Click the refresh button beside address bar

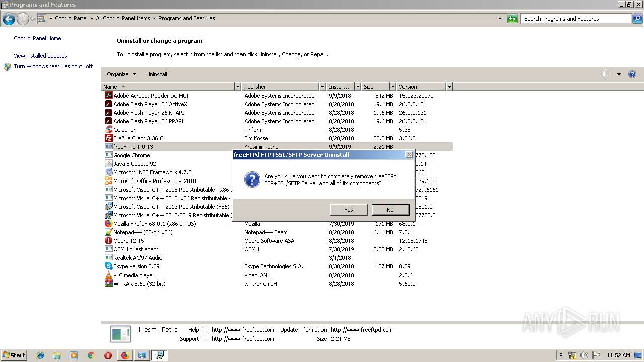pyautogui.click(x=512, y=19)
